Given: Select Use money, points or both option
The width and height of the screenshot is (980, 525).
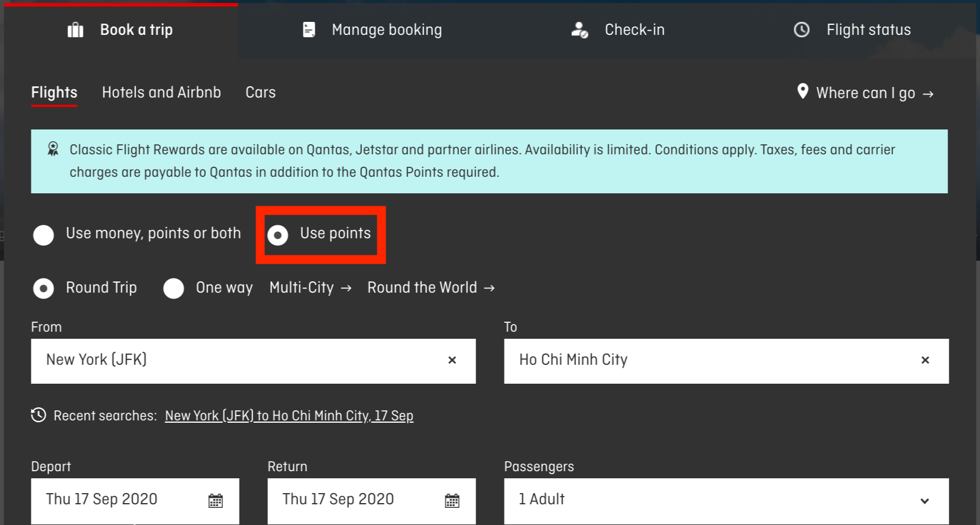Looking at the screenshot, I should click(x=44, y=235).
